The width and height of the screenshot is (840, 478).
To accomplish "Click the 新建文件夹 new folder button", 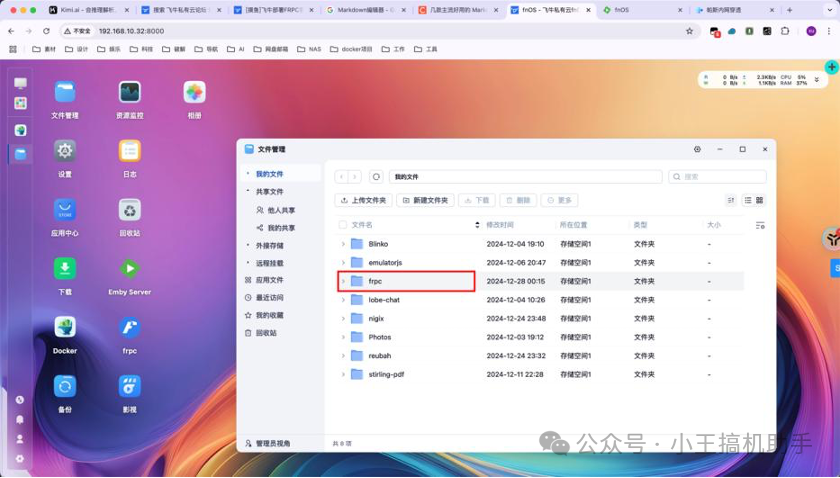I will (x=425, y=201).
